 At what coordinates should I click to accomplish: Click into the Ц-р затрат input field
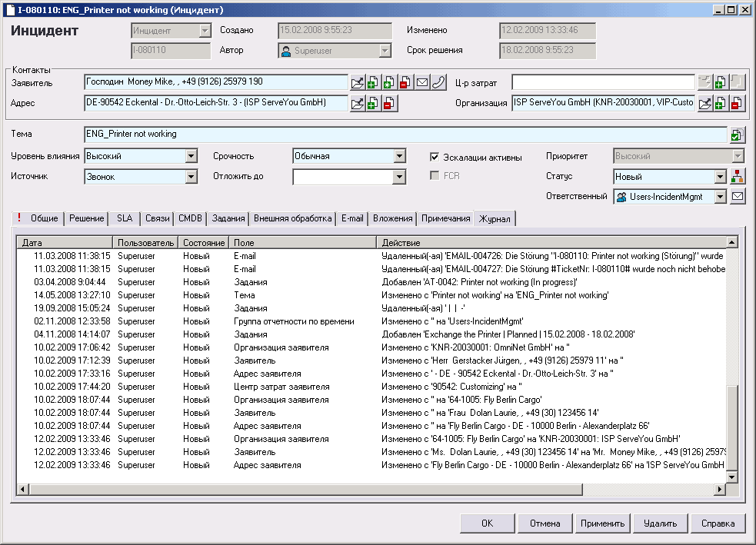click(x=603, y=82)
